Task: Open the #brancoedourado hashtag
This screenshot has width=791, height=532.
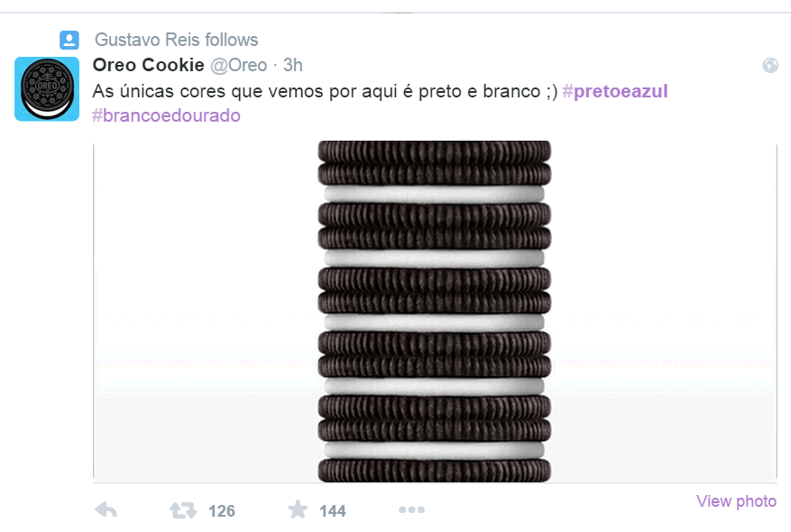Action: point(166,115)
